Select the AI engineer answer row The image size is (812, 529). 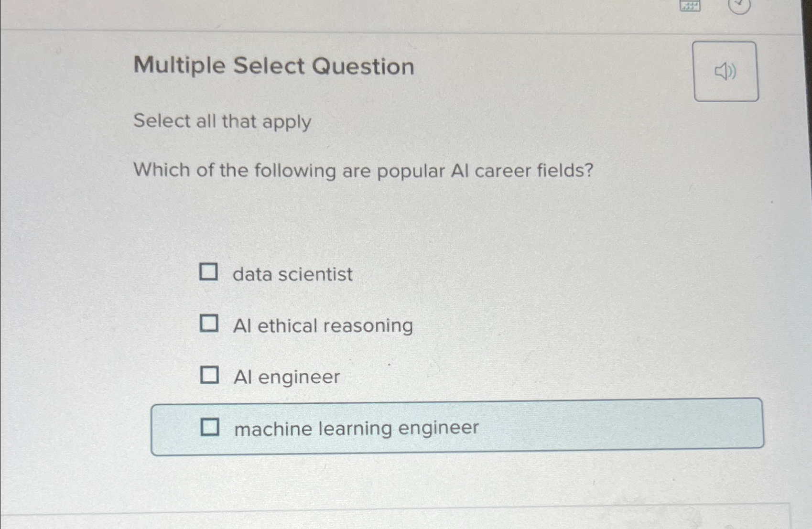click(287, 376)
